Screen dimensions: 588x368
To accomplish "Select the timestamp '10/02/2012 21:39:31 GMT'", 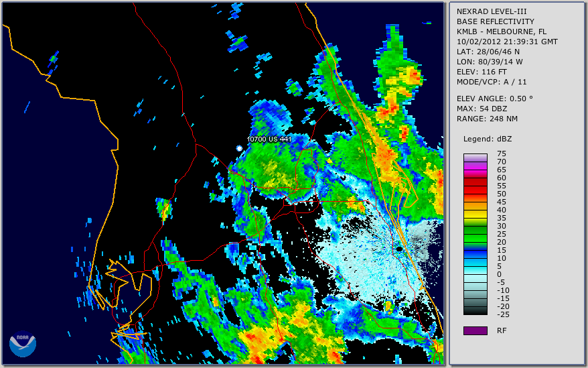I will click(507, 42).
